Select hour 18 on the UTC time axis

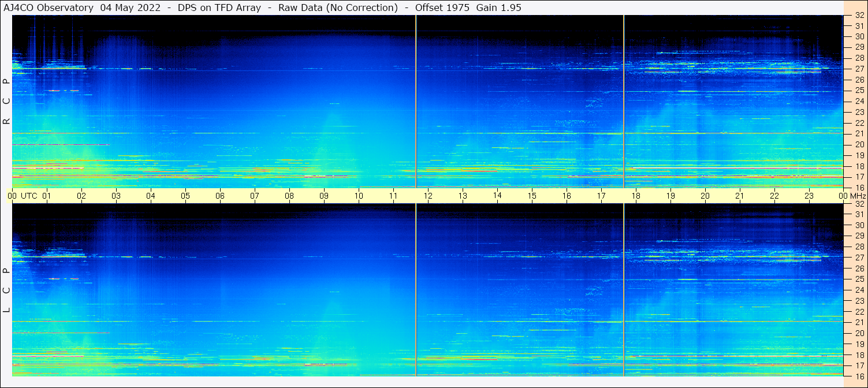636,196
